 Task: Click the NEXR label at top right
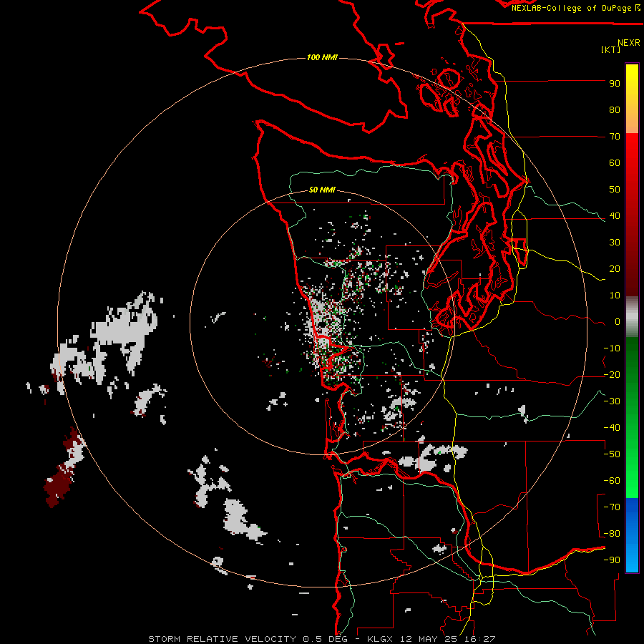(x=629, y=43)
